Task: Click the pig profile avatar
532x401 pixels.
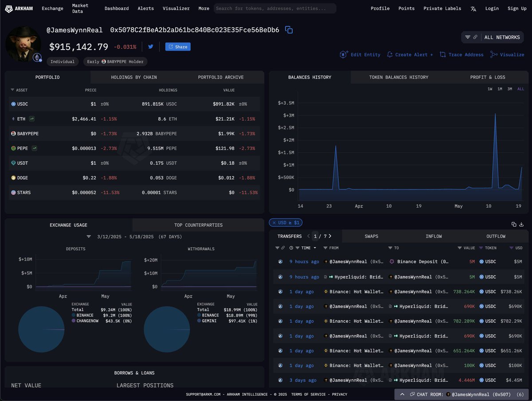Action: (23, 44)
